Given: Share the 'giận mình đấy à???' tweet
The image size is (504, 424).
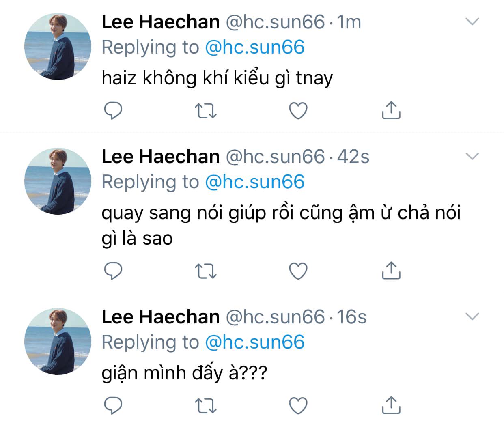Looking at the screenshot, I should 391,405.
